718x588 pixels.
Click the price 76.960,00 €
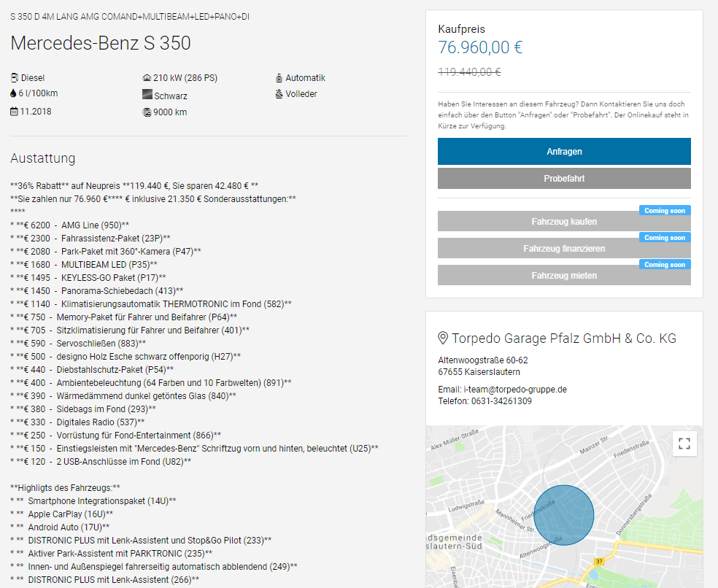coord(480,47)
